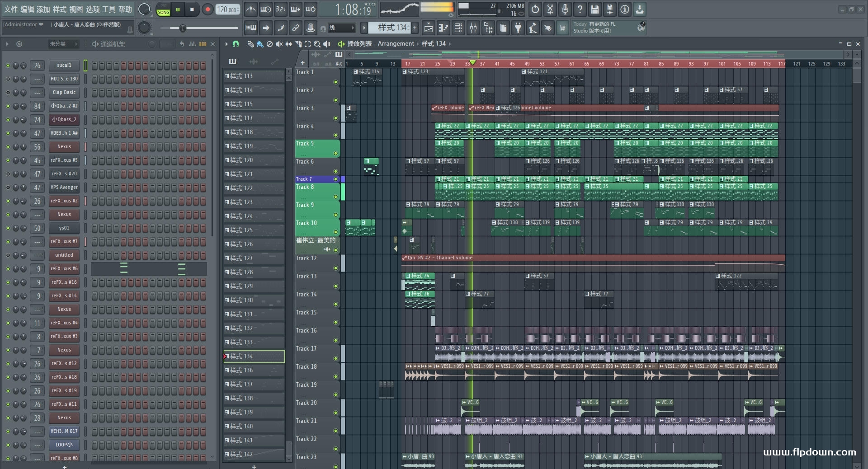This screenshot has height=469, width=868.
Task: Toggle the playlist snap magnet
Action: 236,44
